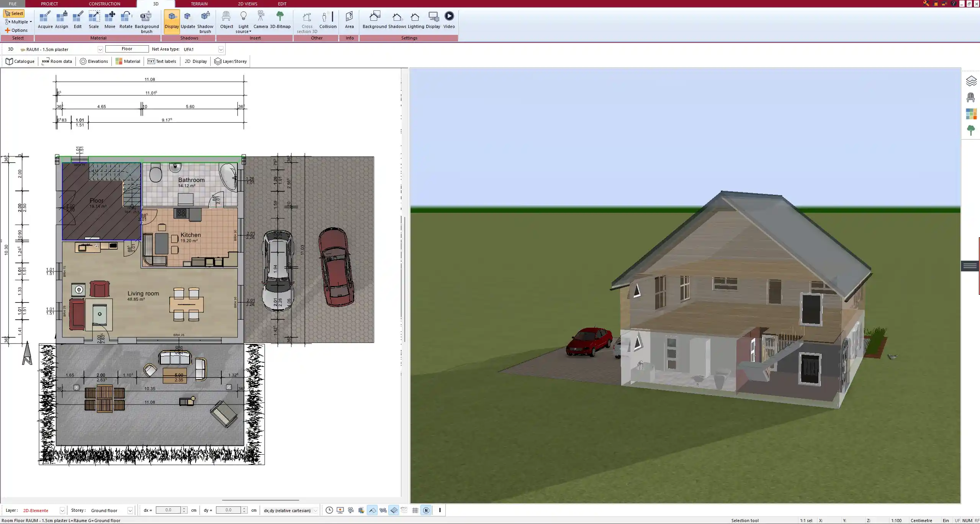Open the TERRAIN menu tab
This screenshot has width=980, height=524.
tap(199, 3)
